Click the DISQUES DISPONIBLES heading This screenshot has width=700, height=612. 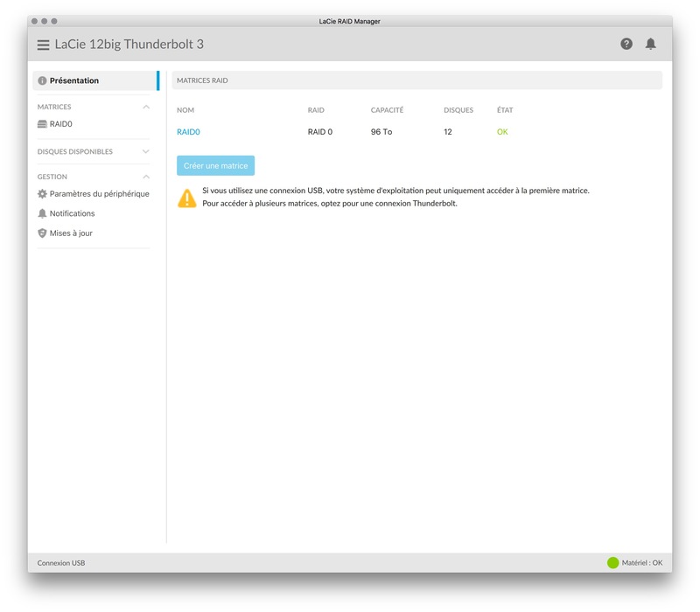coord(75,151)
